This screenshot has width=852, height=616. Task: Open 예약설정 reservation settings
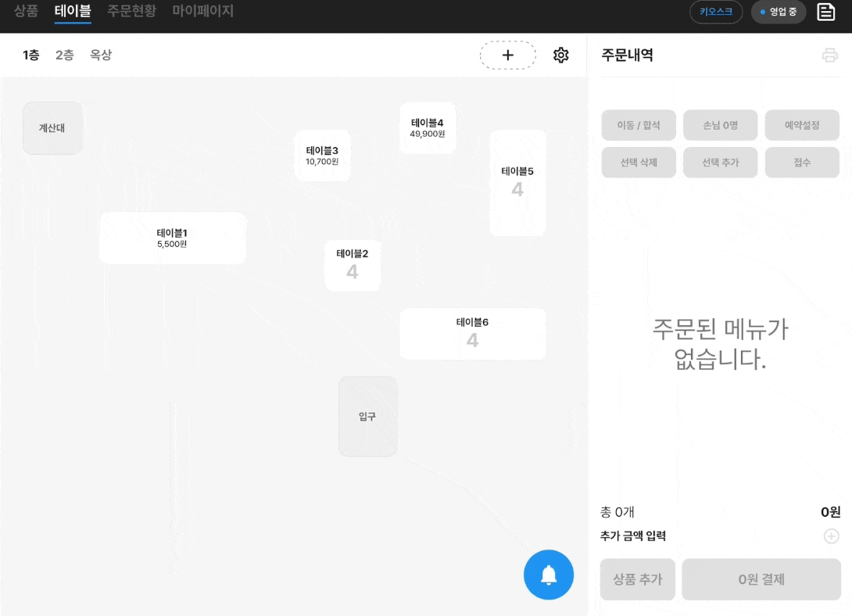tap(802, 125)
